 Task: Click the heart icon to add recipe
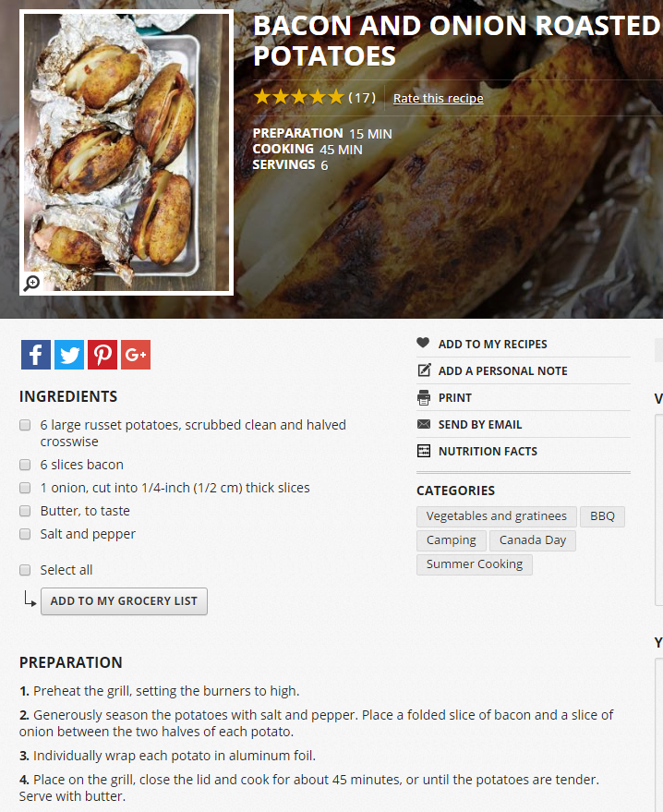[423, 343]
